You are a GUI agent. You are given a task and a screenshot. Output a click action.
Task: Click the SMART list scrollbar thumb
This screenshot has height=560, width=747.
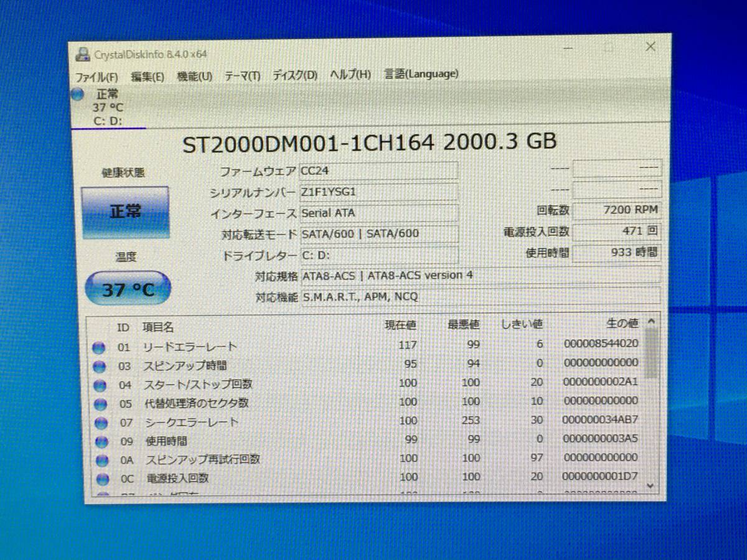tap(651, 353)
